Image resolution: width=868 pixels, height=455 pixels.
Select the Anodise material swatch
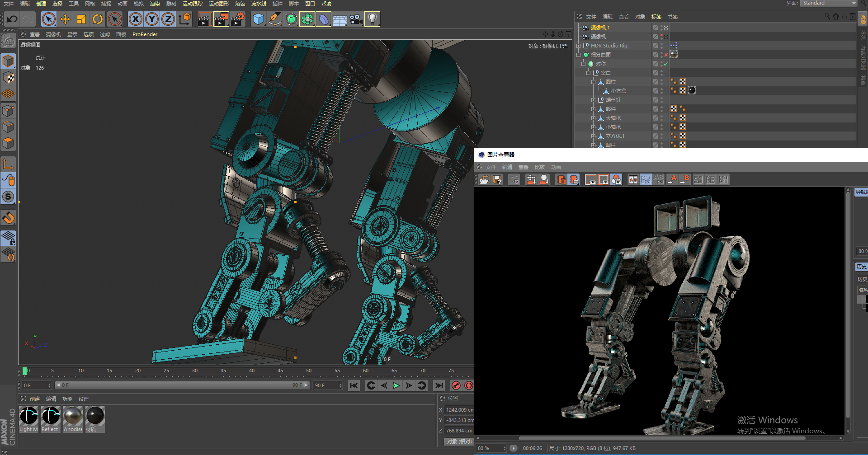click(x=73, y=416)
